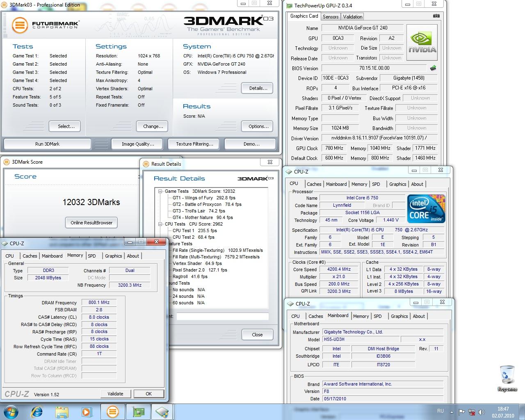Open Windows Media Player from taskbar
The width and height of the screenshot is (525, 420).
87,412
